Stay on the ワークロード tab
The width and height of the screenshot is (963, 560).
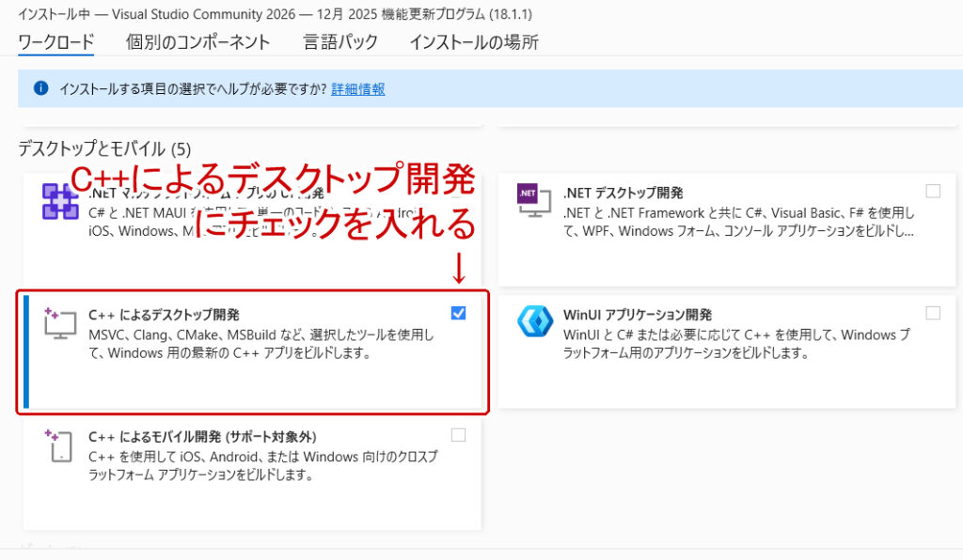[55, 41]
